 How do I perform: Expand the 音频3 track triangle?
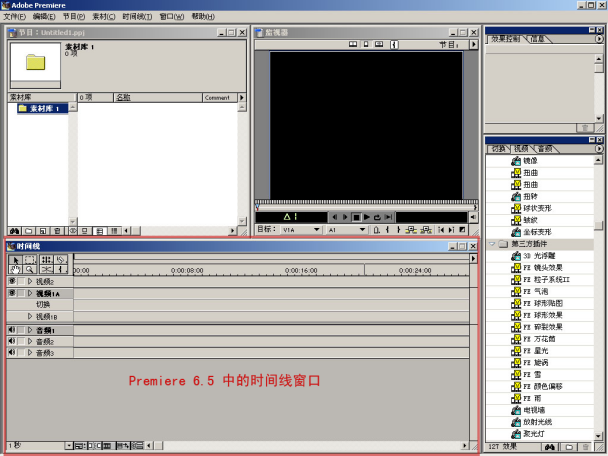click(x=30, y=352)
